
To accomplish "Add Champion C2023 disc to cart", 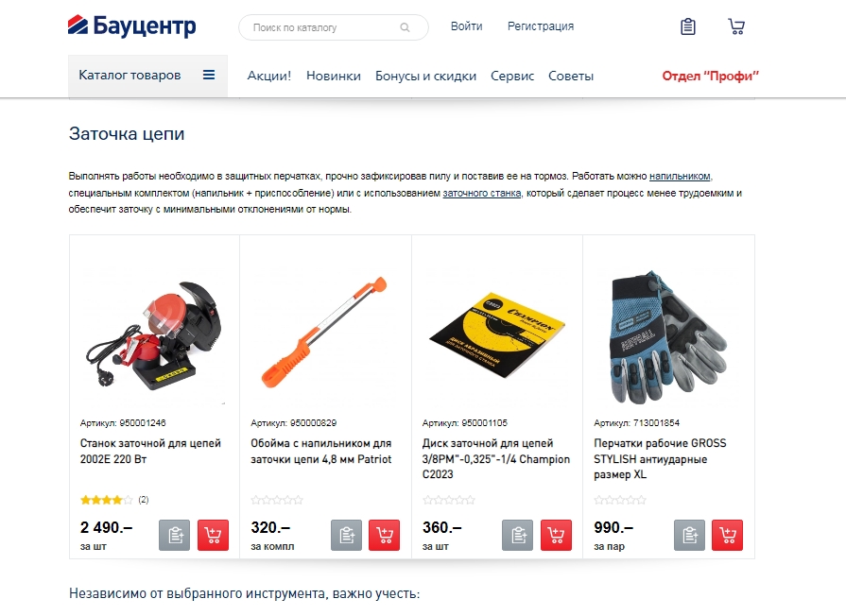I will click(556, 535).
